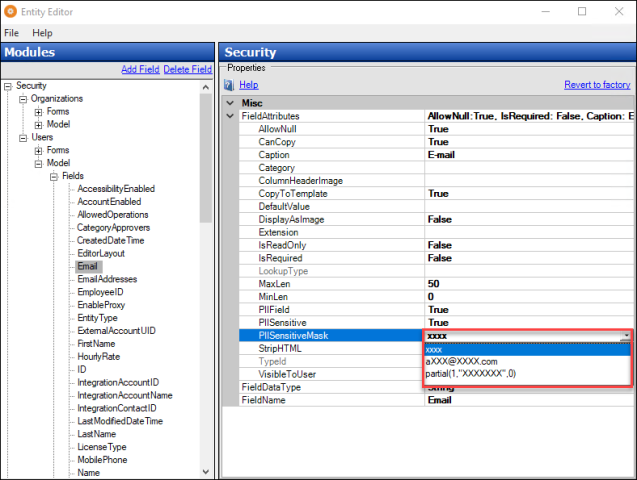Screen dimensions: 637x480
Task: Collapse the Organizations tree node
Action: coord(23,99)
